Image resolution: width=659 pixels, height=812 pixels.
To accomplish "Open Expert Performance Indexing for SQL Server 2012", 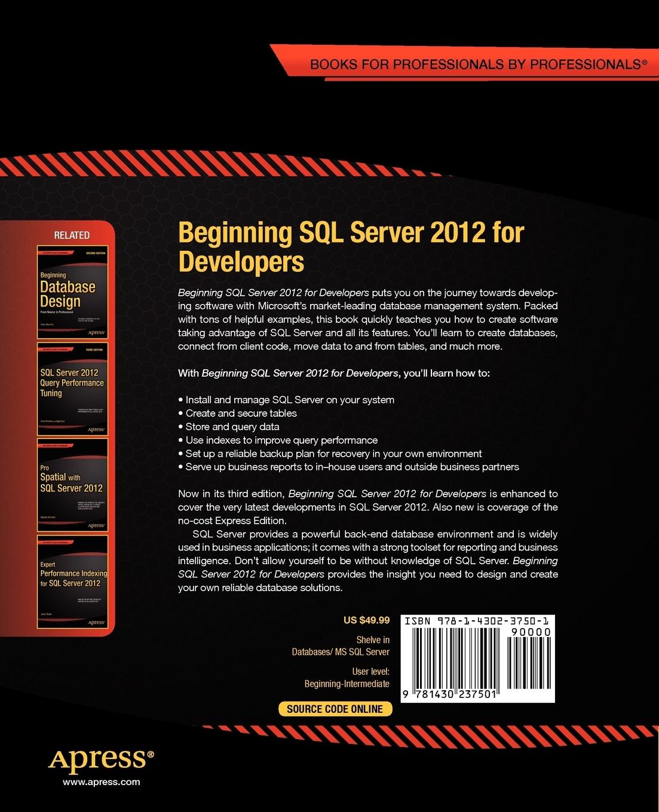I will 72,580.
